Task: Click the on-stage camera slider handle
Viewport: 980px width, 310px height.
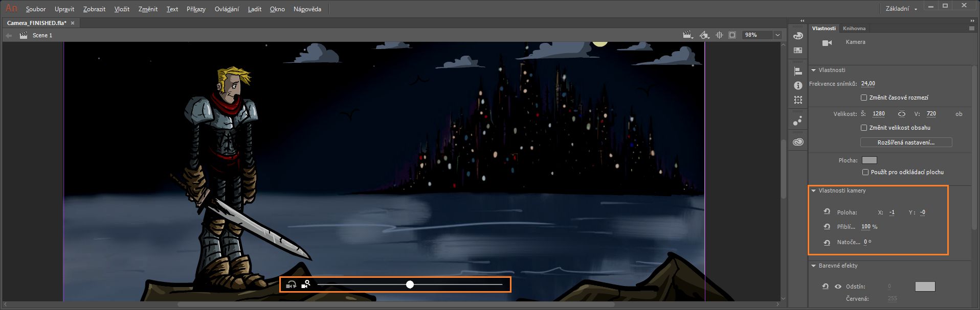Action: click(410, 284)
